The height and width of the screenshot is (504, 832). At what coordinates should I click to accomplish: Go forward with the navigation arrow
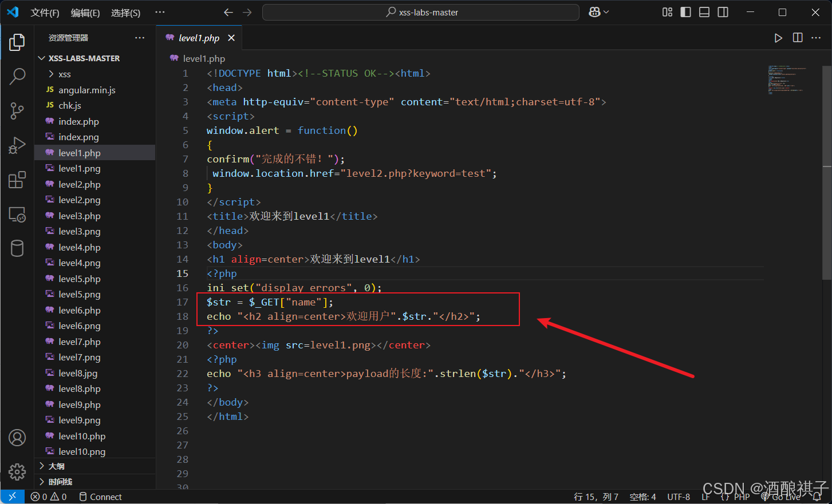tap(247, 12)
